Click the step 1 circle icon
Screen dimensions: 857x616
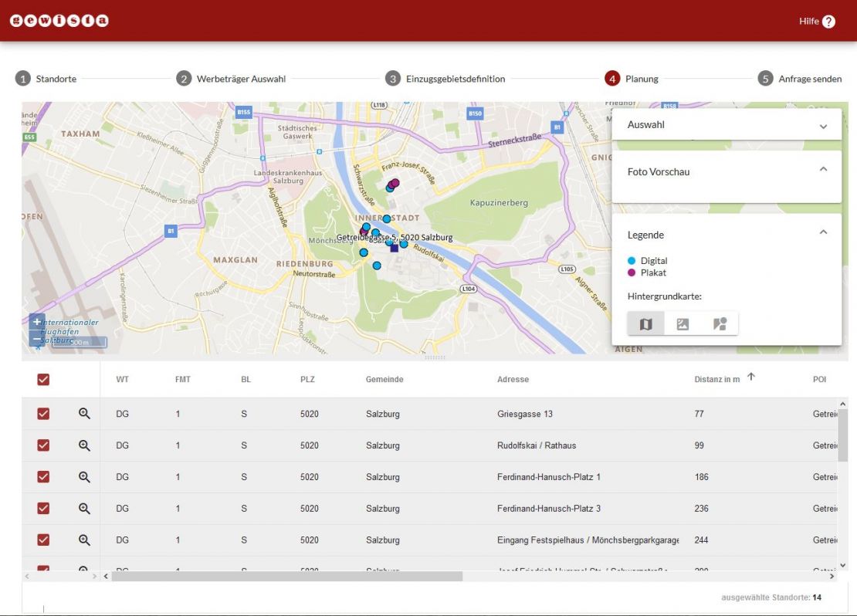click(x=23, y=79)
